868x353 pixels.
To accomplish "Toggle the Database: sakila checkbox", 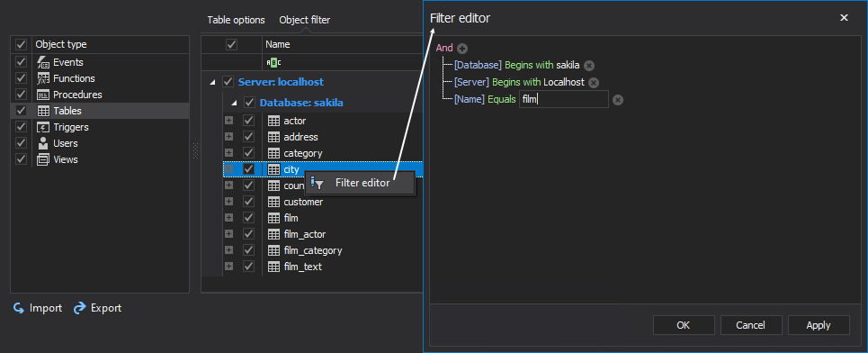I will (x=249, y=103).
